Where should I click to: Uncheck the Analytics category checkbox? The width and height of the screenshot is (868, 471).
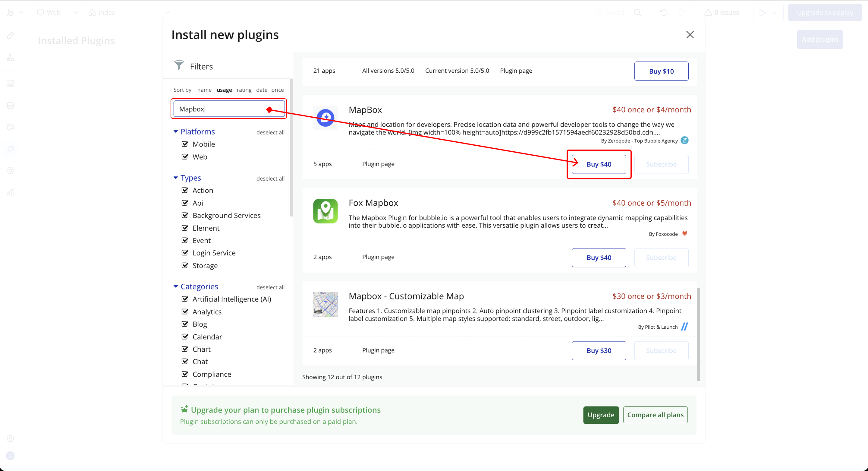click(x=185, y=311)
